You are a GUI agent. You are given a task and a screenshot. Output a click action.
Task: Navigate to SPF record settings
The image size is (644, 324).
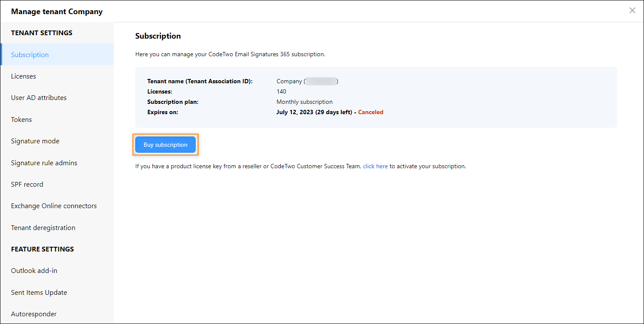(x=57, y=184)
